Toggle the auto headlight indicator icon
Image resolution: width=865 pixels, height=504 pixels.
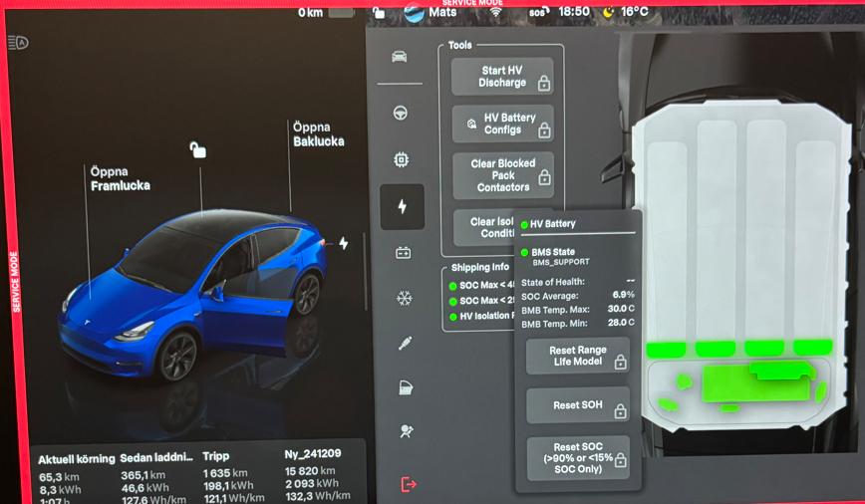click(x=18, y=42)
